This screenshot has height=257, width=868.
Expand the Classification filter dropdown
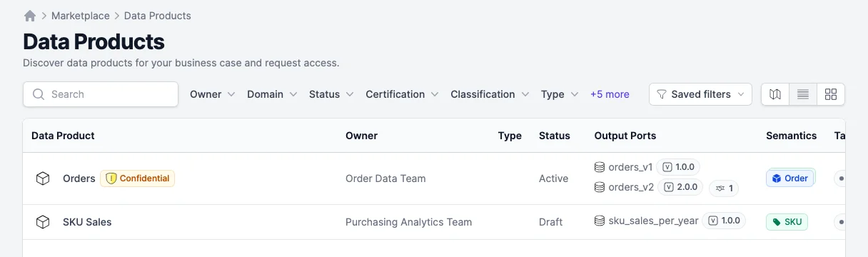(x=490, y=94)
